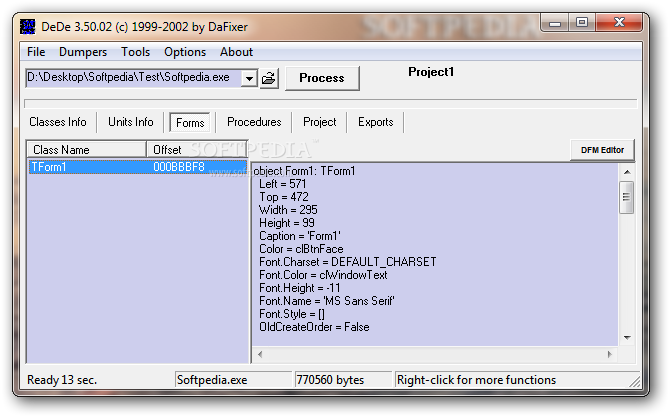Click the vertical scrollbar thumb in DFM view
The image size is (670, 417).
click(627, 197)
